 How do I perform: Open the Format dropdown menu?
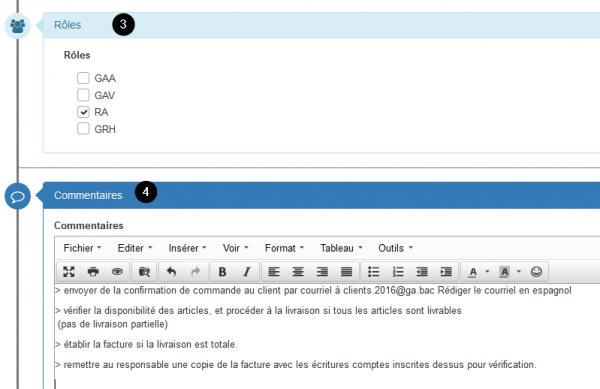284,248
